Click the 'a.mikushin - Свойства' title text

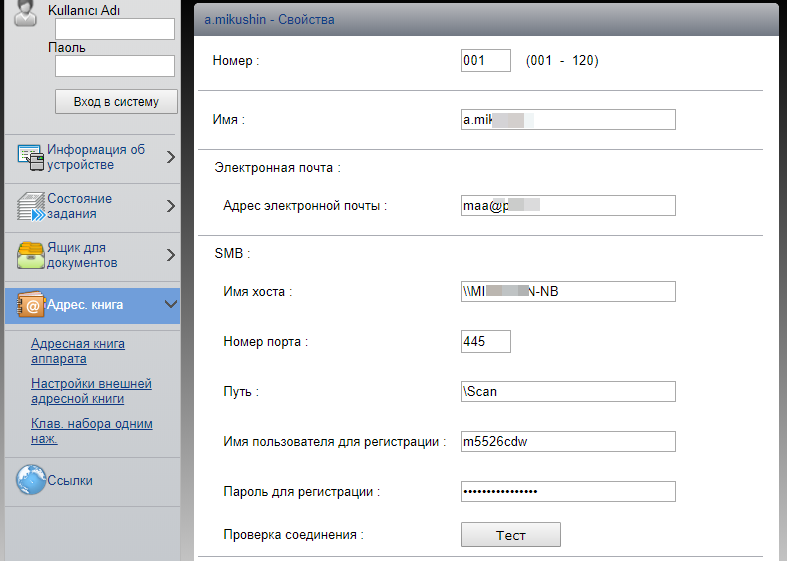269,20
